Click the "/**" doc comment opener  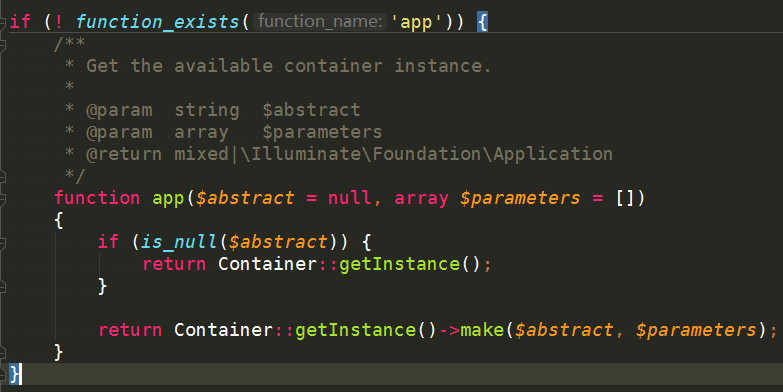coord(69,43)
